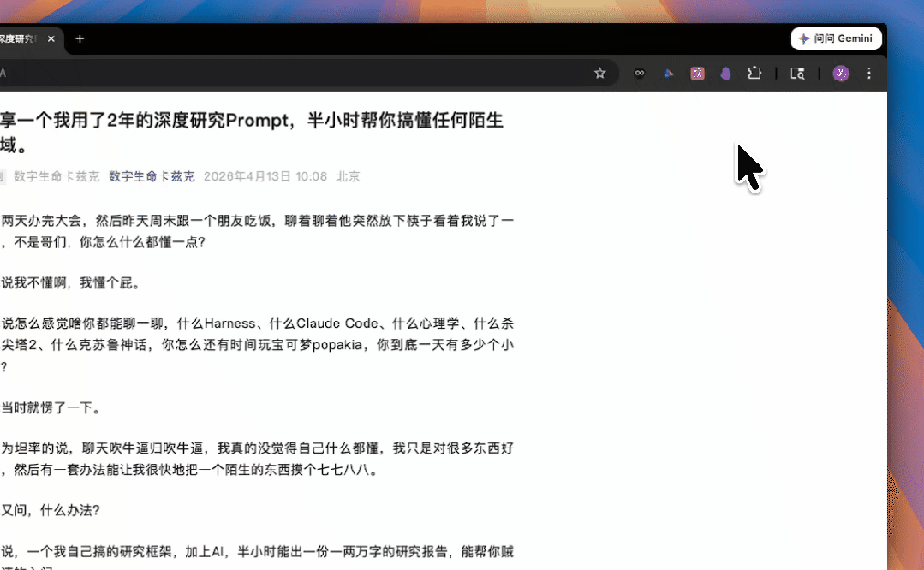
Task: Click the date 2026年4月13日 10:08
Action: (x=265, y=176)
